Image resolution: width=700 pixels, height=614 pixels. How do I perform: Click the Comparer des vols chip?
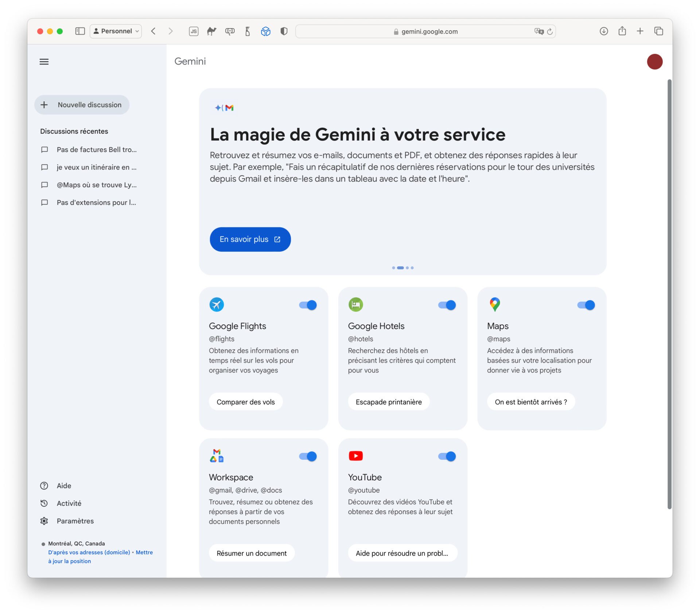[x=246, y=402]
